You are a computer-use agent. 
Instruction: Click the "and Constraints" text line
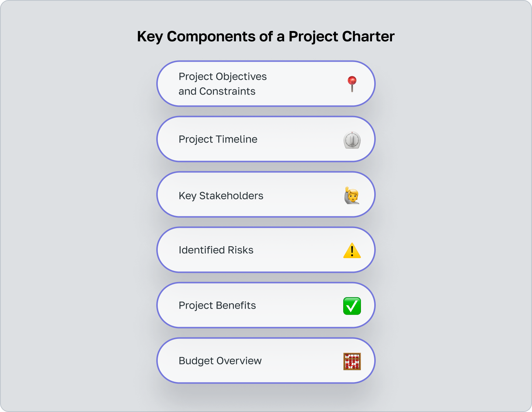point(217,91)
